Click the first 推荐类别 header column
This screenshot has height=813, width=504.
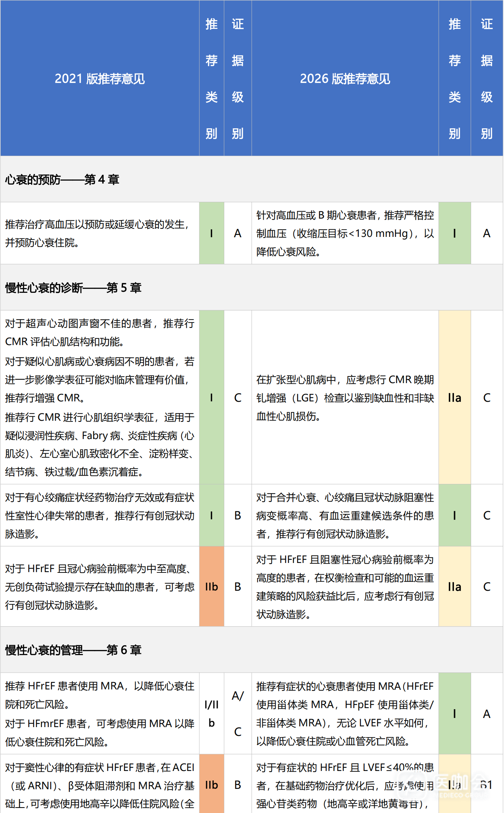[211, 79]
